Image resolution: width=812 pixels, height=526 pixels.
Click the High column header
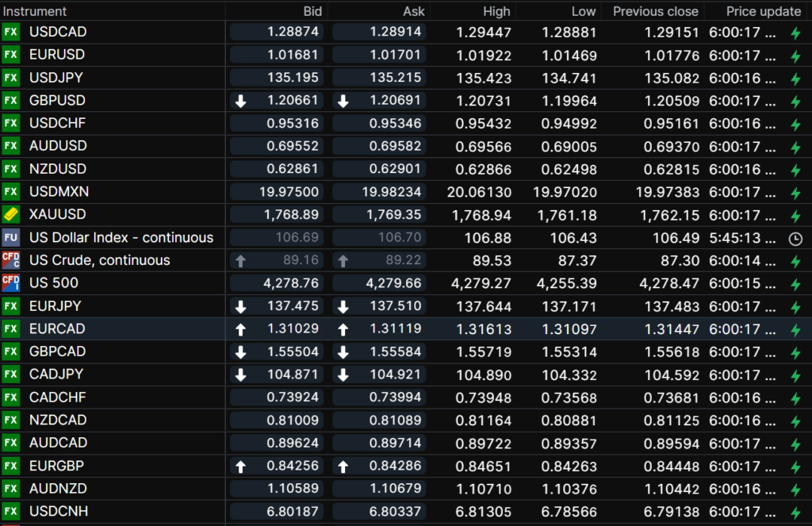[x=497, y=11]
